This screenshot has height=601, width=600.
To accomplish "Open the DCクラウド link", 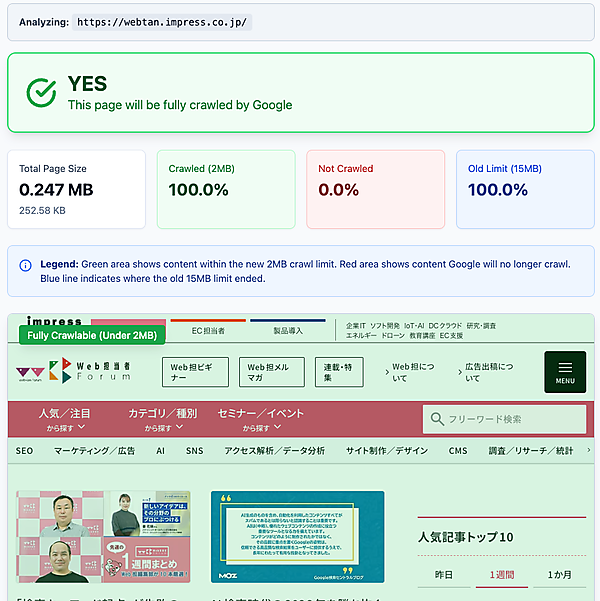I will tap(445, 326).
